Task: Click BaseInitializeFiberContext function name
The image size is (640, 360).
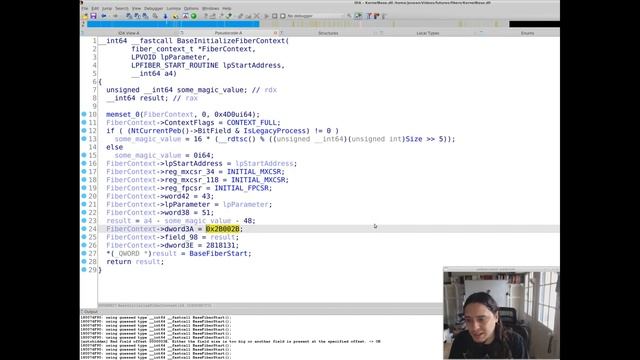Action: click(x=231, y=41)
